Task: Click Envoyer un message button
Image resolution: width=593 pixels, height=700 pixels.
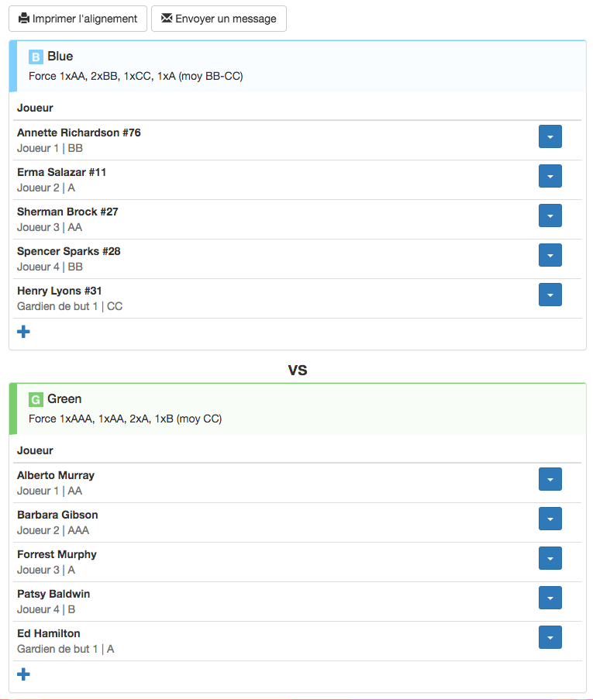Action: [x=219, y=19]
